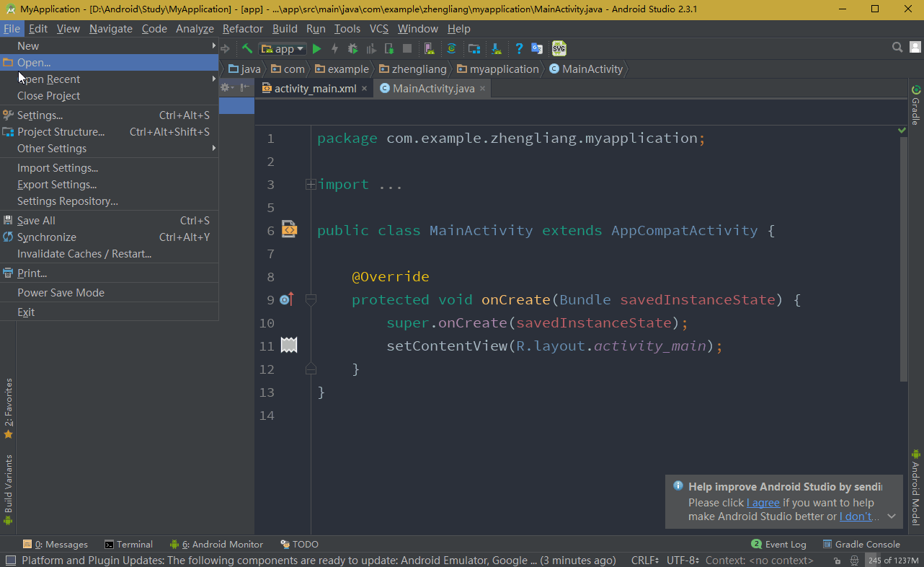Click the Translate plugin icon
This screenshot has width=924, height=567.
pos(537,49)
